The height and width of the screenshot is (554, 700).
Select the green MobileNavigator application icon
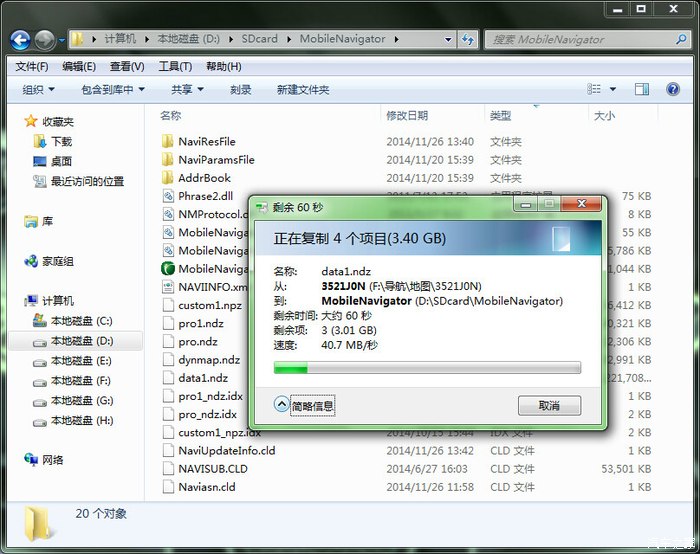(167, 269)
